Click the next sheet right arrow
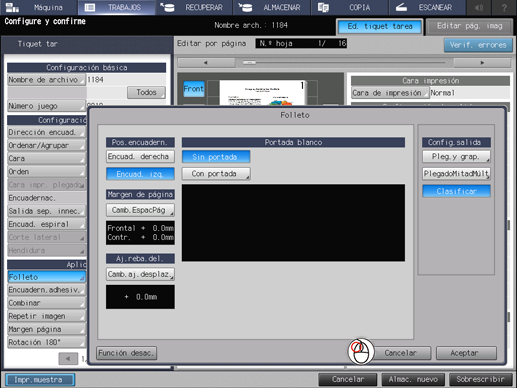 click(x=482, y=63)
